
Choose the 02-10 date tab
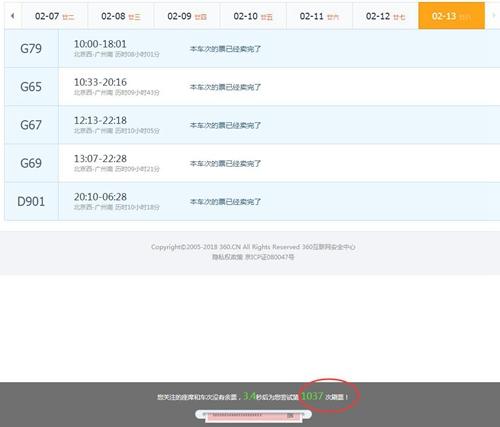pyautogui.click(x=253, y=16)
